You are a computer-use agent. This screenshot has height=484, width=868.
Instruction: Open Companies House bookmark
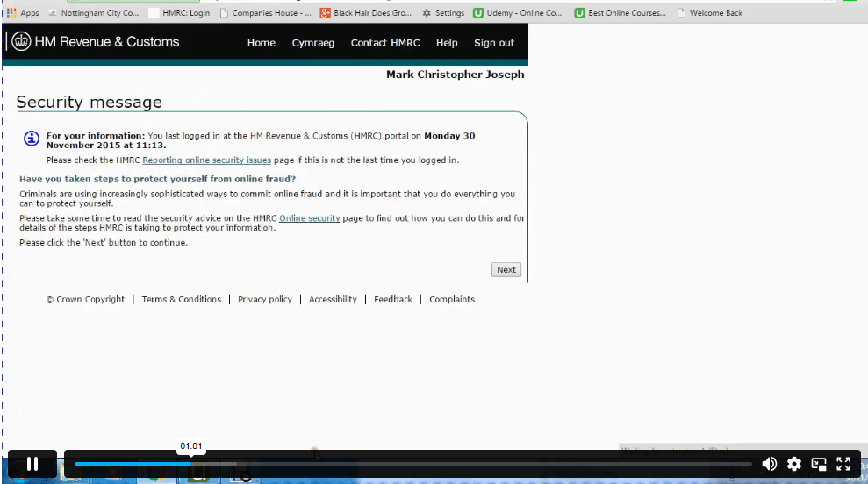(266, 12)
